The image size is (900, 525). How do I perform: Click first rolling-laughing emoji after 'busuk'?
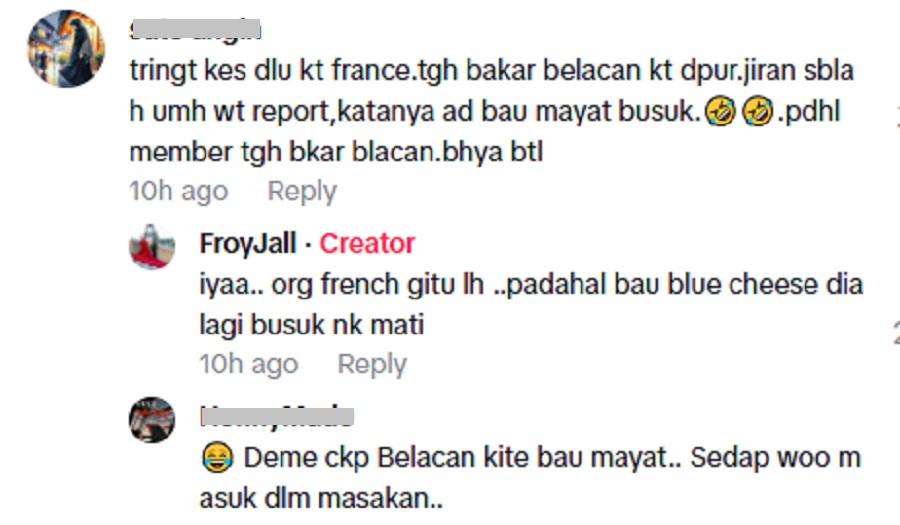click(x=720, y=111)
